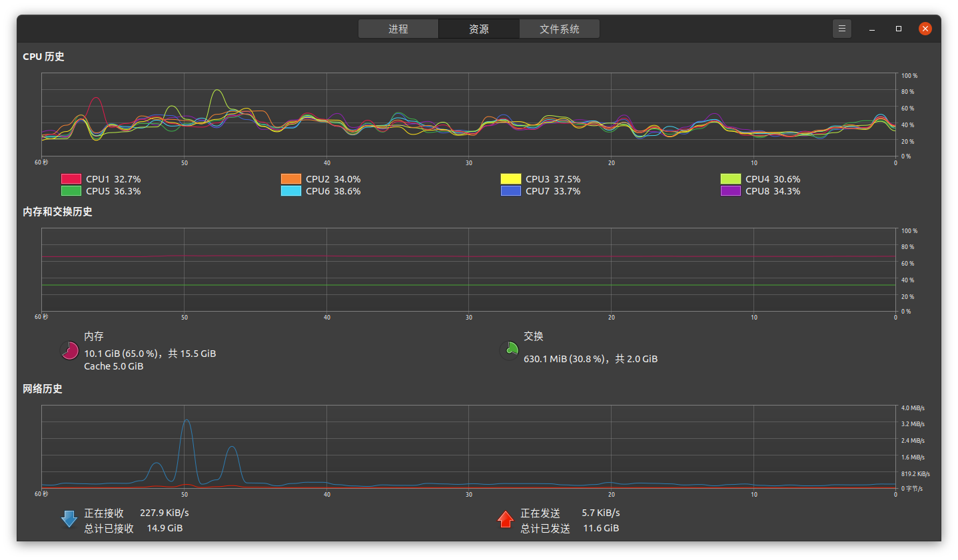Click the memory pie chart icon
958x560 pixels.
coord(70,350)
